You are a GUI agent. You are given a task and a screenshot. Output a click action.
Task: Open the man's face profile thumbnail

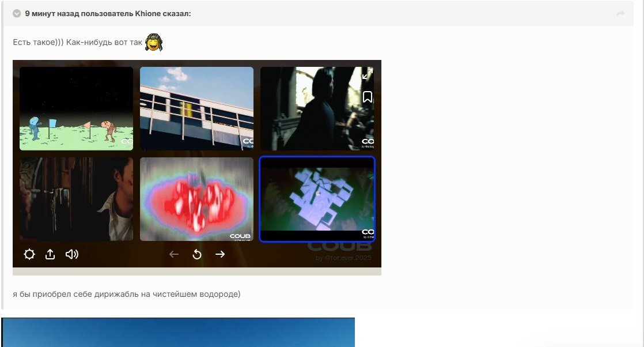coord(77,199)
